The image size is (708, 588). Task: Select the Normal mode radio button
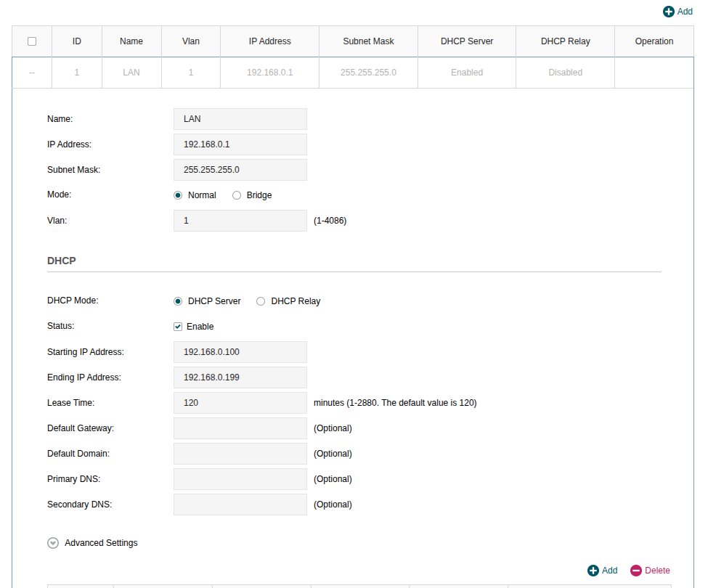tap(178, 195)
